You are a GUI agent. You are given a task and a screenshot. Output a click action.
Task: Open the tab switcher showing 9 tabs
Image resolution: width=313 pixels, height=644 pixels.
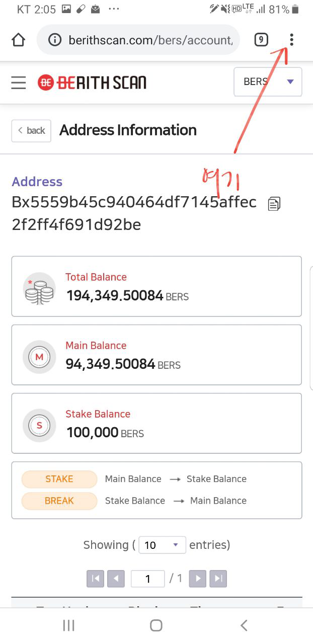coord(261,40)
